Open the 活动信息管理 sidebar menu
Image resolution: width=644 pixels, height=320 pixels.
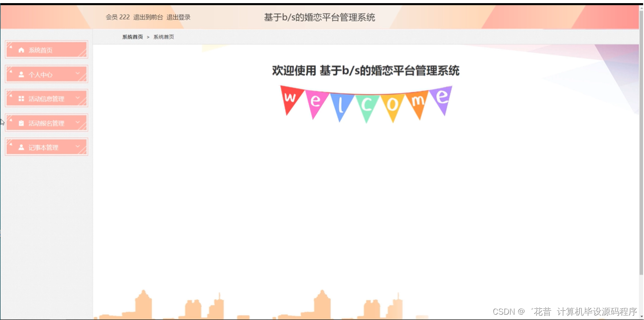[46, 98]
